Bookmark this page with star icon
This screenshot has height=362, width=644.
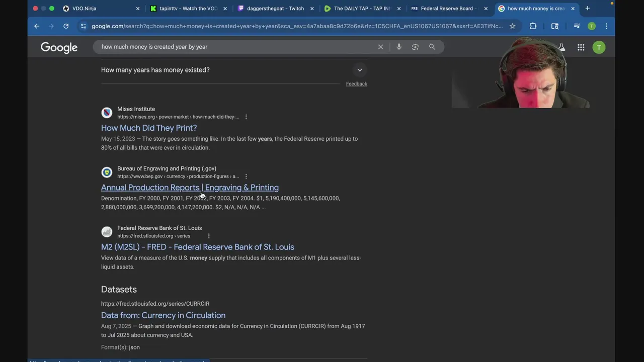[512, 26]
